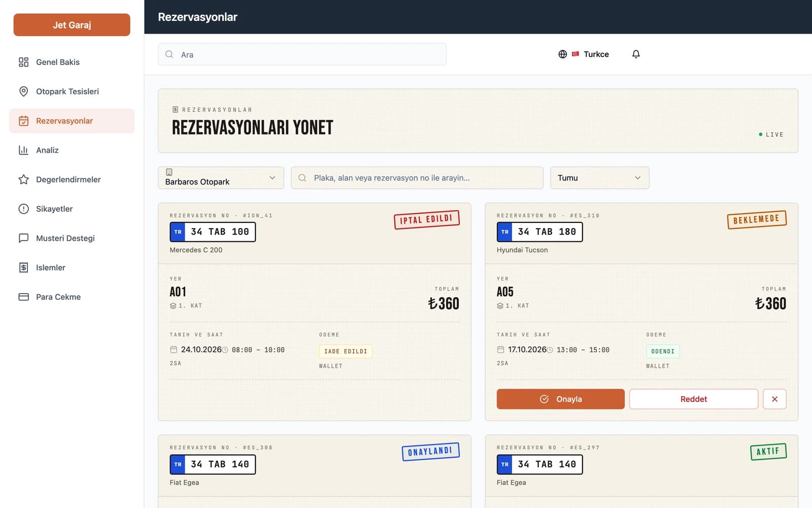The image size is (812, 508).
Task: Open notifications bell icon
Action: (636, 54)
